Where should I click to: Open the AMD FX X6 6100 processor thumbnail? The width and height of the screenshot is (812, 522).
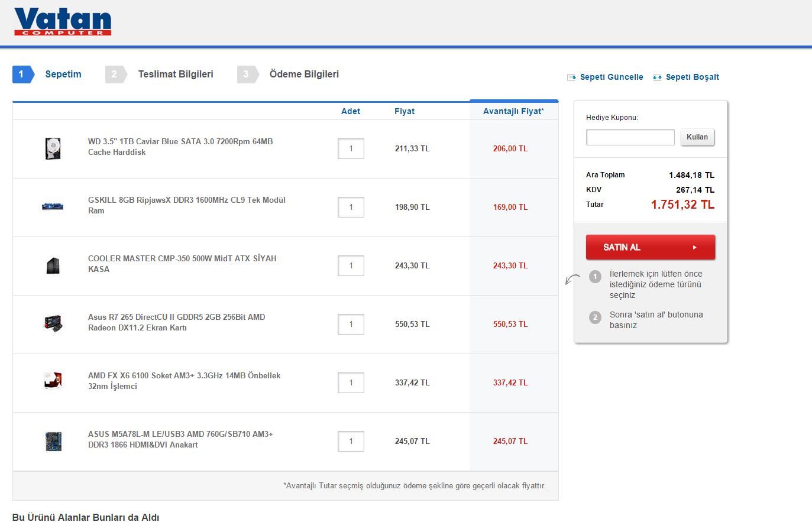(x=53, y=382)
